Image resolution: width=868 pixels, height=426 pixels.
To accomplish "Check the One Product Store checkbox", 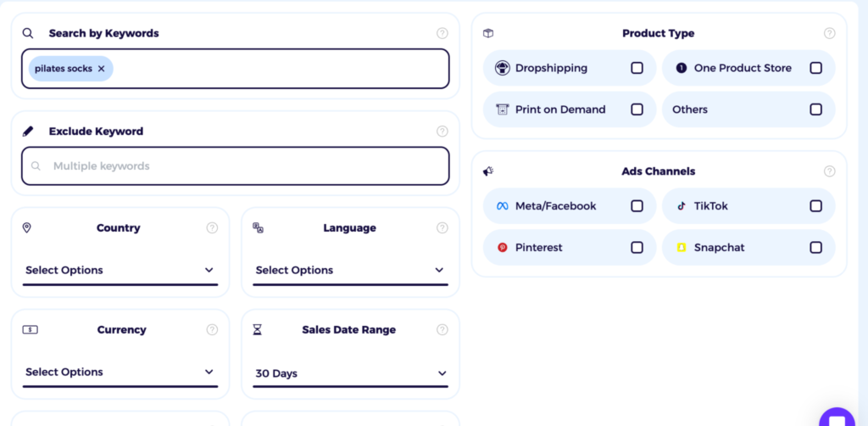I will click(816, 68).
